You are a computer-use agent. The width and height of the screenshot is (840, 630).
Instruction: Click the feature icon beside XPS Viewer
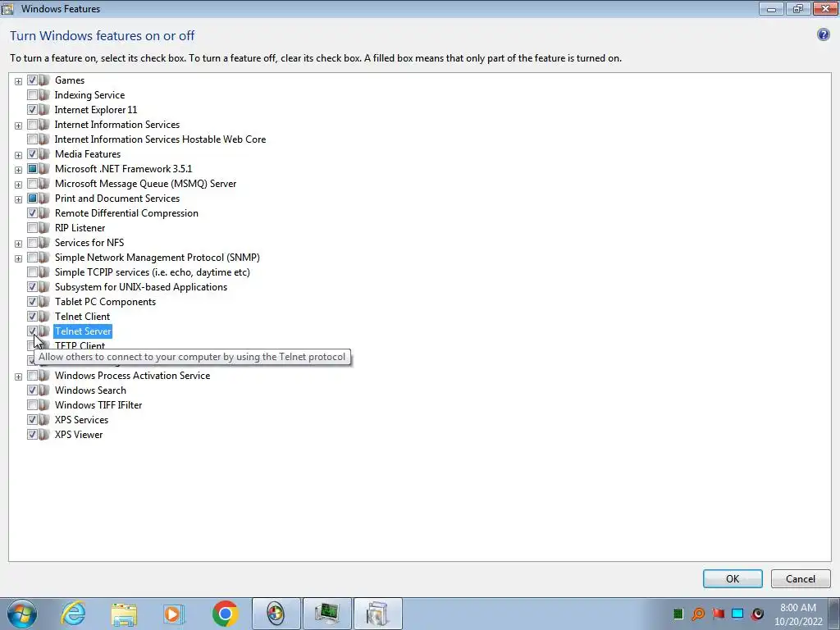coord(44,435)
